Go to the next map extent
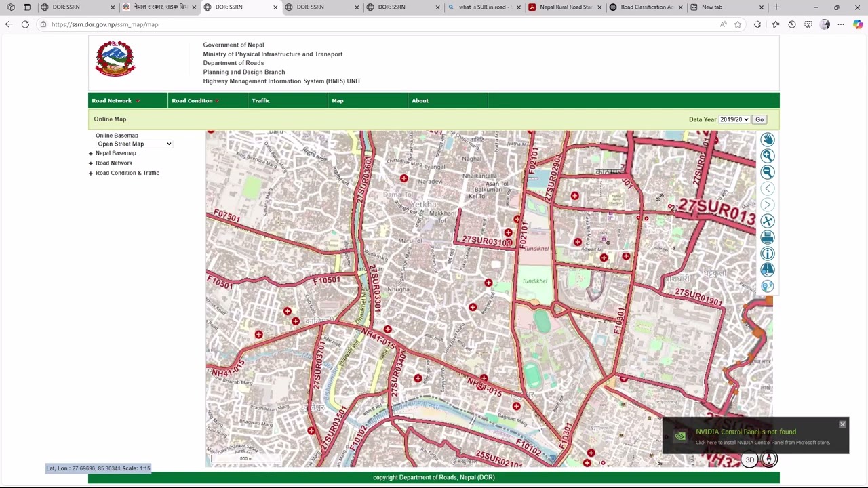The height and width of the screenshot is (488, 868). [768, 205]
